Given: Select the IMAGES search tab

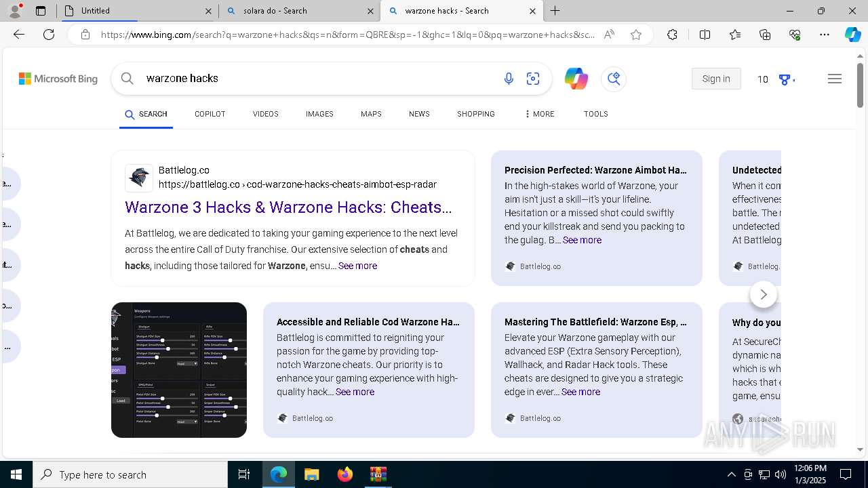Looking at the screenshot, I should coord(319,114).
